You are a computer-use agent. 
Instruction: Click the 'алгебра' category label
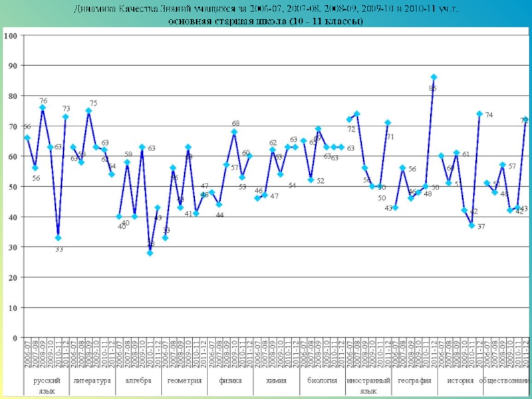[x=138, y=380]
